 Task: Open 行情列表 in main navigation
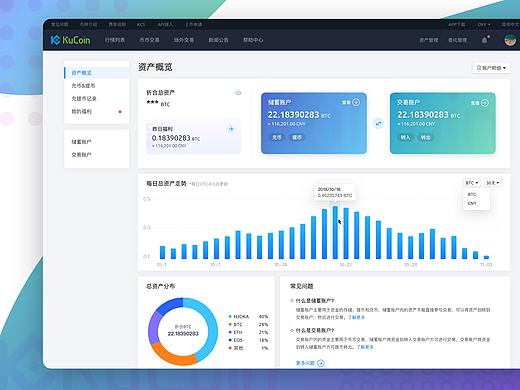(x=115, y=40)
